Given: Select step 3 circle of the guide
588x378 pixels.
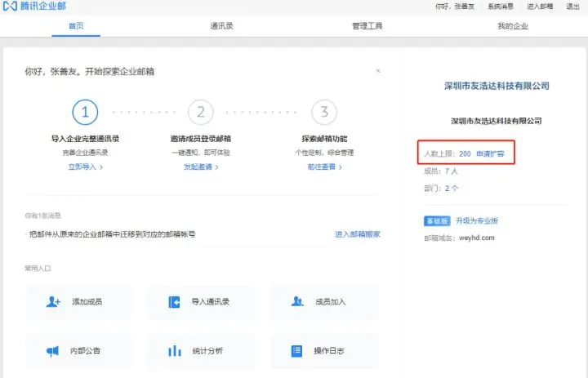Looking at the screenshot, I should tap(324, 112).
